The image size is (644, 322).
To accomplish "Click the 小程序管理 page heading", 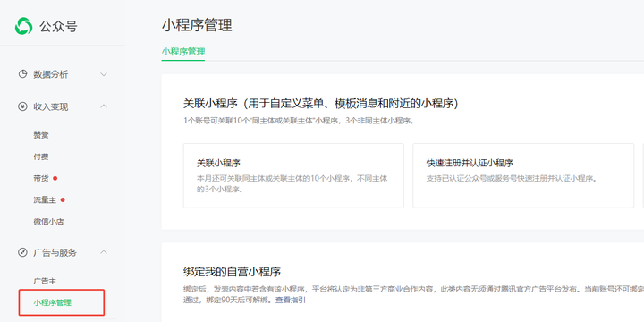I will tap(197, 25).
